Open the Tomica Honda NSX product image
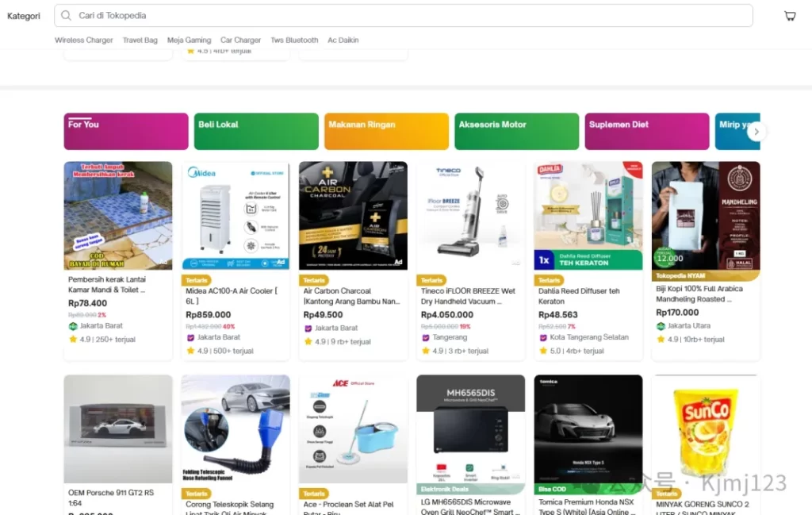This screenshot has width=812, height=515. pyautogui.click(x=588, y=429)
